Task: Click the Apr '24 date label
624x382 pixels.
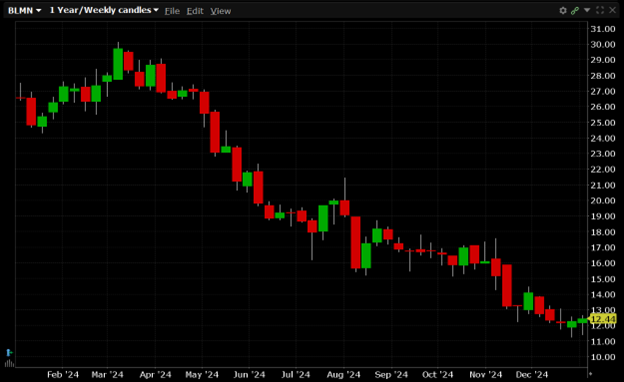Action: point(155,375)
